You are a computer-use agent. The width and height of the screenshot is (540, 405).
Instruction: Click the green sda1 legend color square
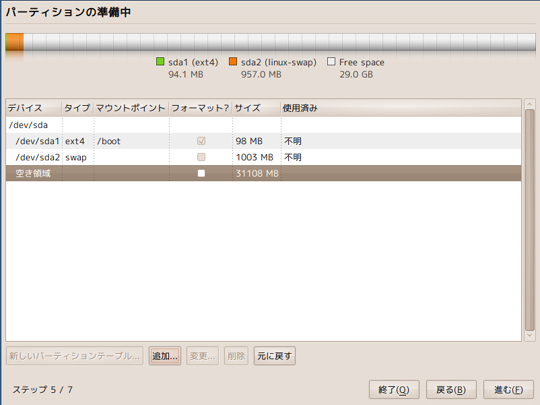click(x=160, y=62)
